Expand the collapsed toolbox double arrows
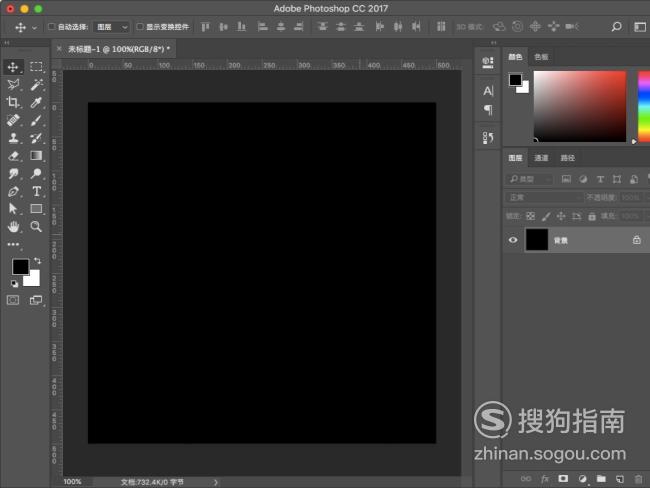Image resolution: width=650 pixels, height=488 pixels. click(x=6, y=43)
